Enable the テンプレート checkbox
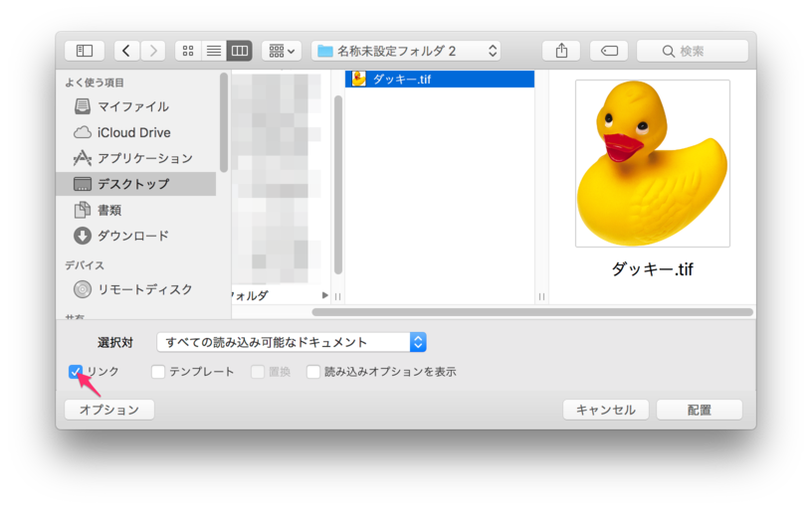Image resolution: width=812 pixels, height=509 pixels. [158, 372]
